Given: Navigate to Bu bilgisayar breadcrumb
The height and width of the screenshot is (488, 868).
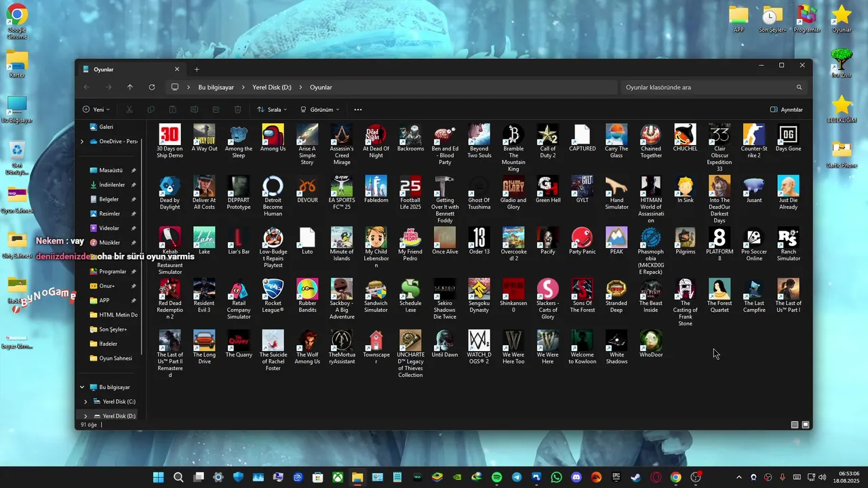Looking at the screenshot, I should coord(216,87).
